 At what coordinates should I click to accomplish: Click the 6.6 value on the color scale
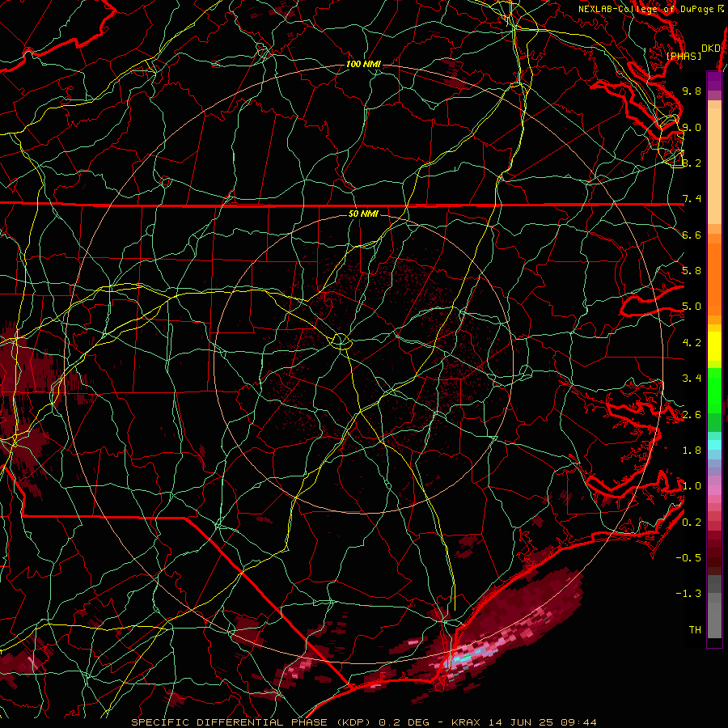[692, 235]
